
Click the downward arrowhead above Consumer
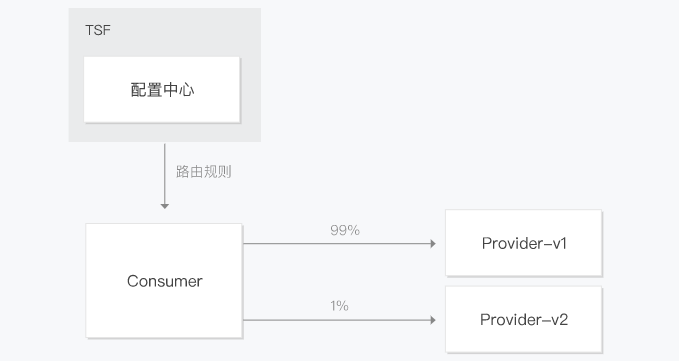165,206
